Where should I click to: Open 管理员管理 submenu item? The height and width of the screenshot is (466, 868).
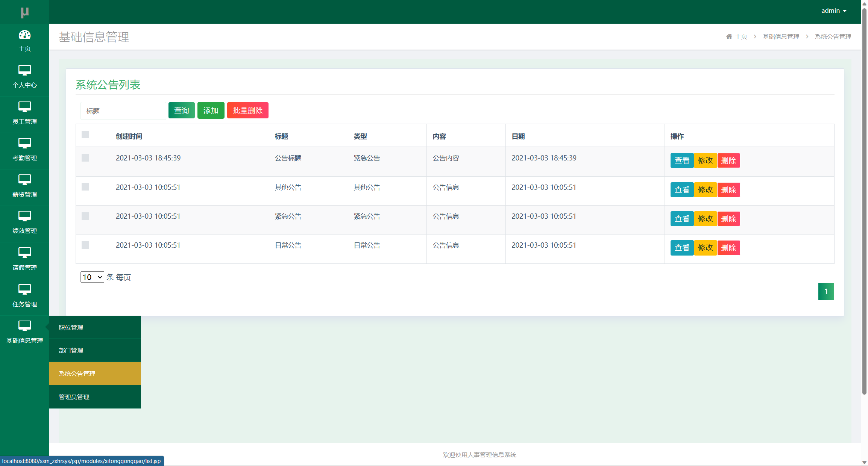coord(74,397)
